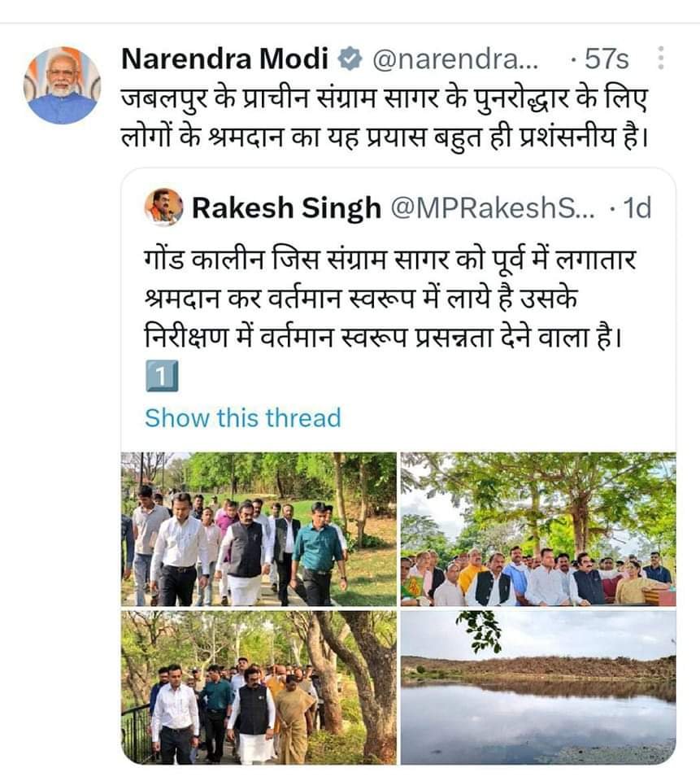
Task: Click the verified badge beside Narendra Modi
Action: tap(350, 59)
